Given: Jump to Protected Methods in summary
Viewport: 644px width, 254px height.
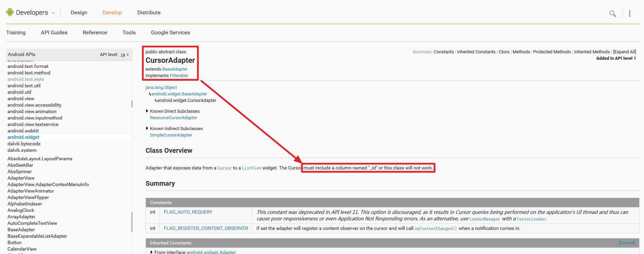Looking at the screenshot, I should 552,52.
